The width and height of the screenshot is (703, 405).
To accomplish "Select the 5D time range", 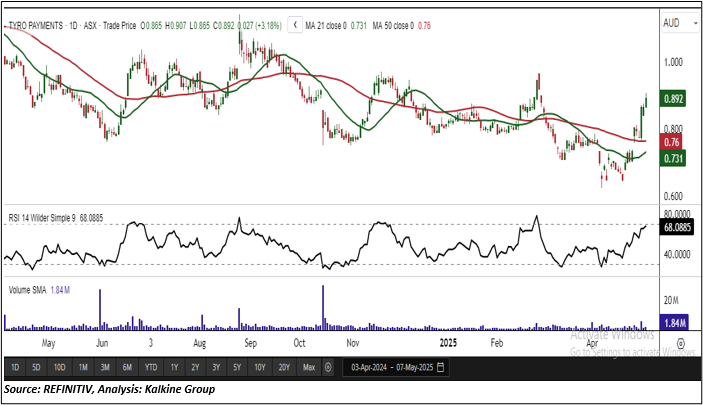I will pyautogui.click(x=36, y=367).
